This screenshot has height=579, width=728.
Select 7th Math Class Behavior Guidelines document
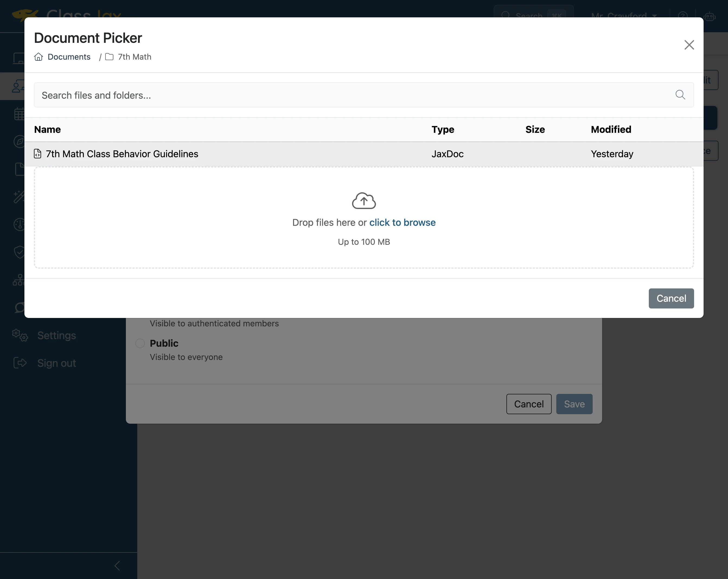tap(364, 154)
